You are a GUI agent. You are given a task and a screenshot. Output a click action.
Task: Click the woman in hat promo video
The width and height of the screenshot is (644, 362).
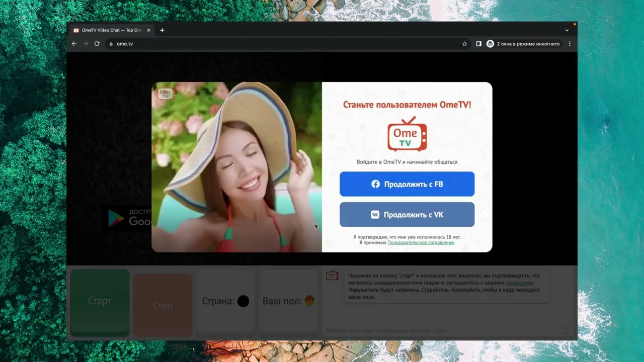click(236, 167)
